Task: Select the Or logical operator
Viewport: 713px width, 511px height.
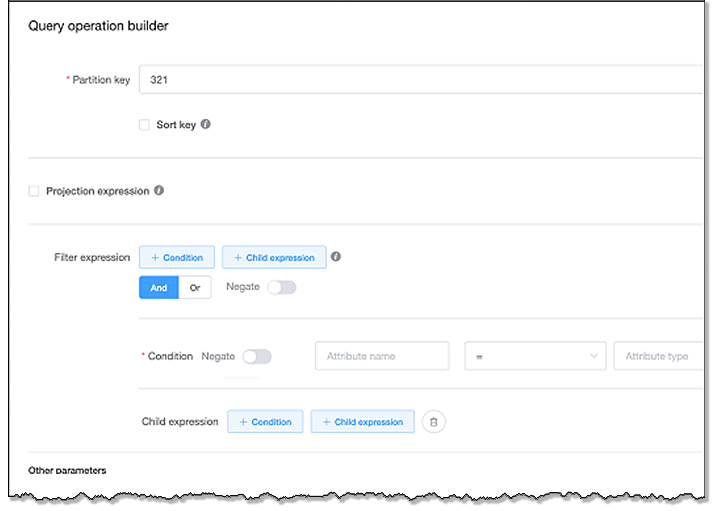Action: click(x=195, y=288)
